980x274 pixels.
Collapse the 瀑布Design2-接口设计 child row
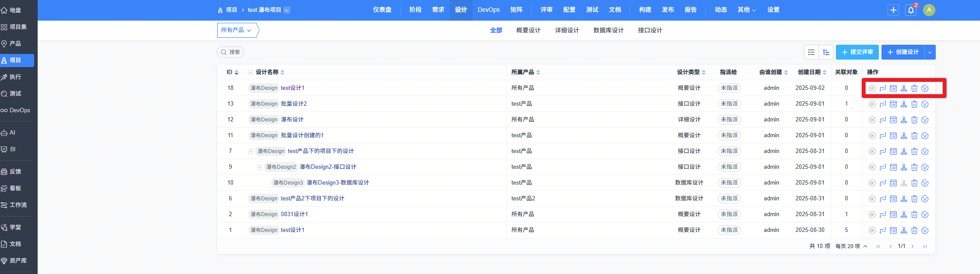pyautogui.click(x=259, y=167)
